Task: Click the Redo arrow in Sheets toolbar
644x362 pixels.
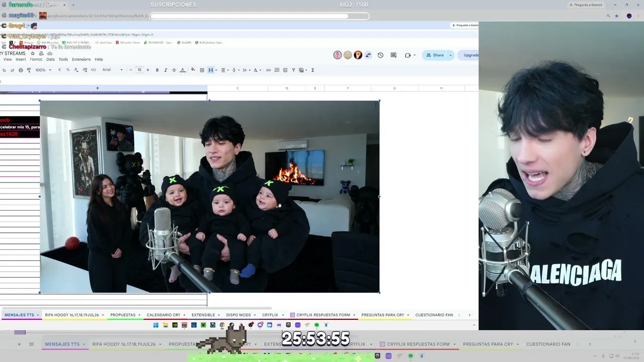Action: 12,70
